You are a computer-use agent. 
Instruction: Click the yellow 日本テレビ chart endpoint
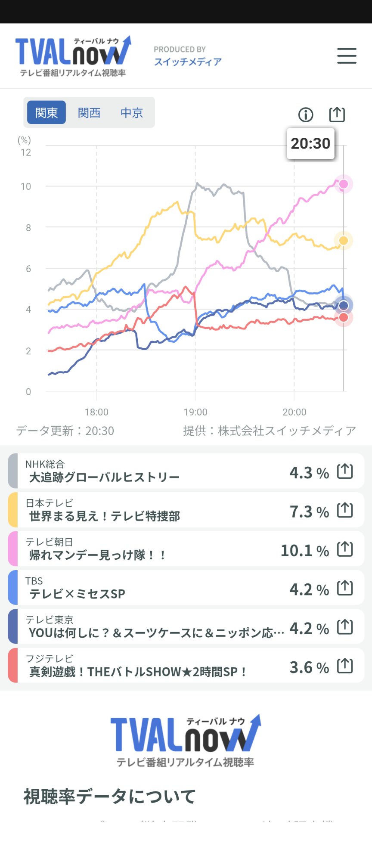[x=344, y=240]
